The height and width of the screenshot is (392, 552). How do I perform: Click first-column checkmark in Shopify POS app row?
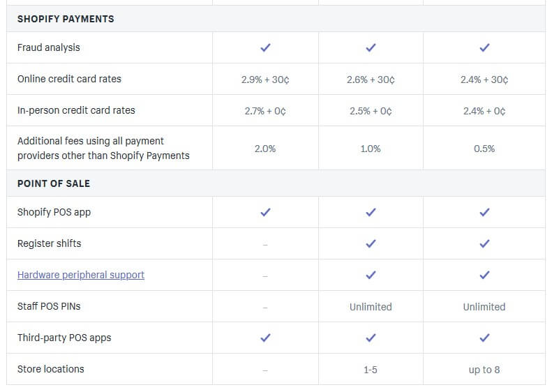[265, 212]
